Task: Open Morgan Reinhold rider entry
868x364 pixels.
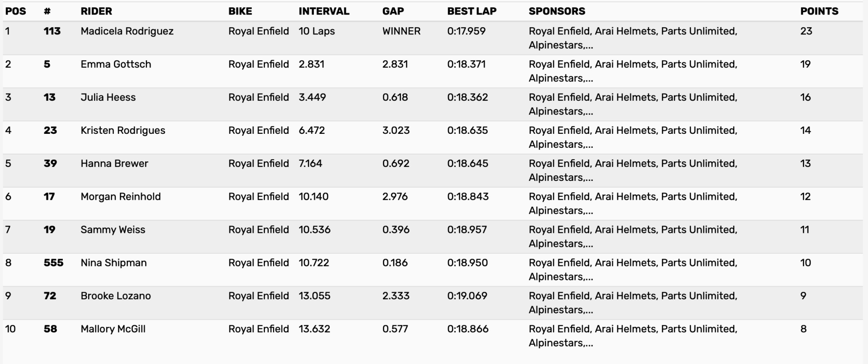Action: [x=121, y=197]
